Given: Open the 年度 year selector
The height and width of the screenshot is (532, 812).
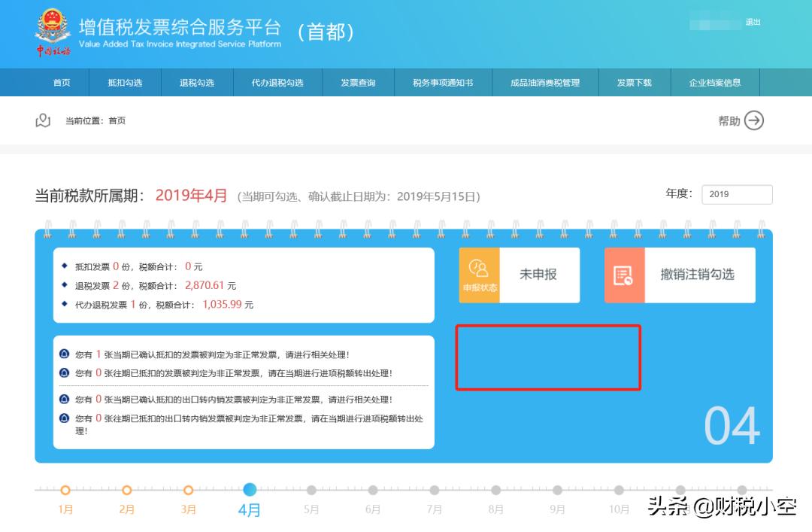Looking at the screenshot, I should click(x=737, y=194).
